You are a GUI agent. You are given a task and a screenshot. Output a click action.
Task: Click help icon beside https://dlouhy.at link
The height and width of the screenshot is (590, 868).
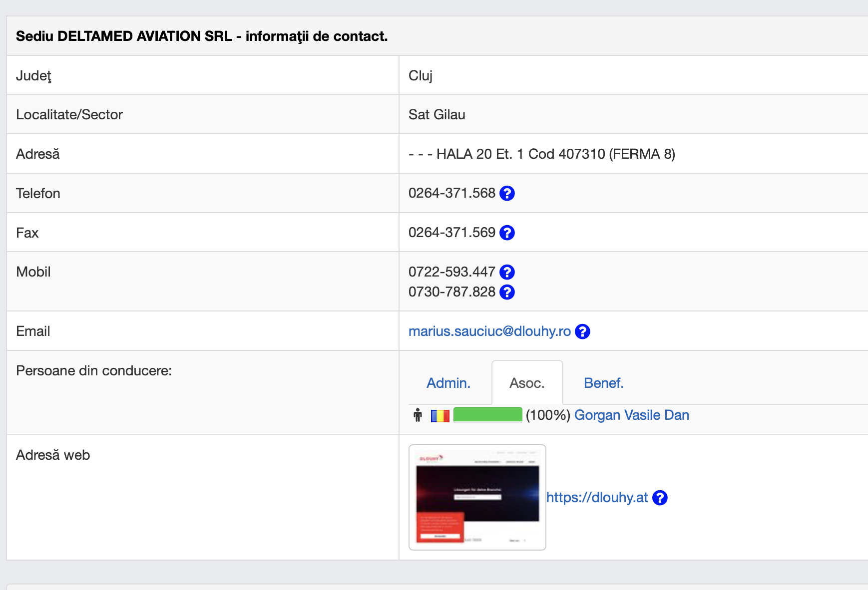[x=660, y=498]
